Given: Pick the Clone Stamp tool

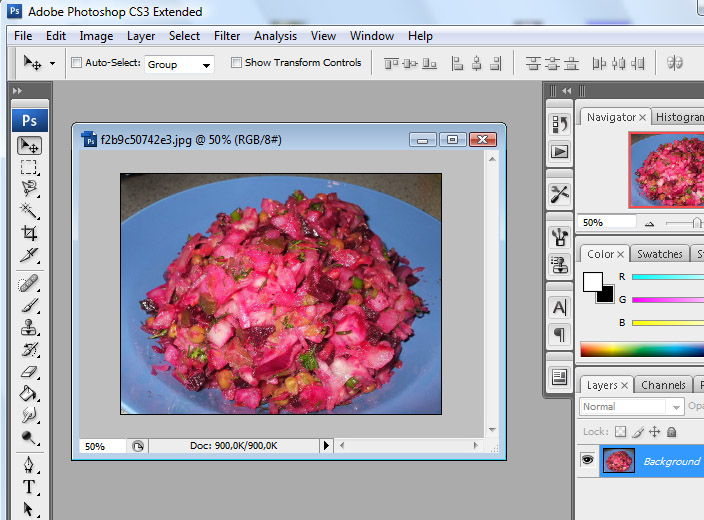Looking at the screenshot, I should pos(30,327).
